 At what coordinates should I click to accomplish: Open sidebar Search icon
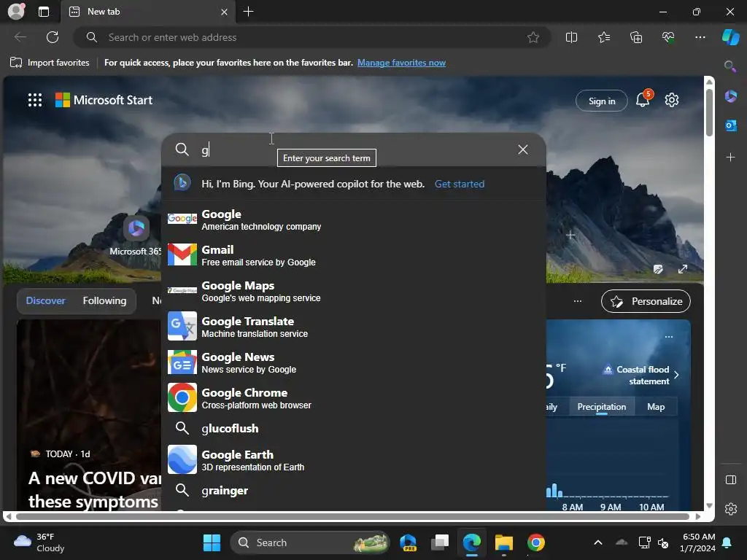coord(730,66)
